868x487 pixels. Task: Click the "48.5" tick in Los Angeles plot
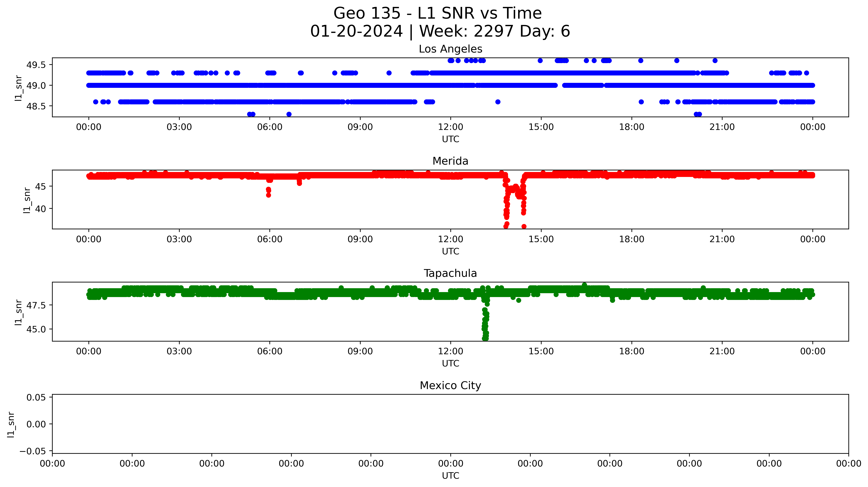point(36,106)
